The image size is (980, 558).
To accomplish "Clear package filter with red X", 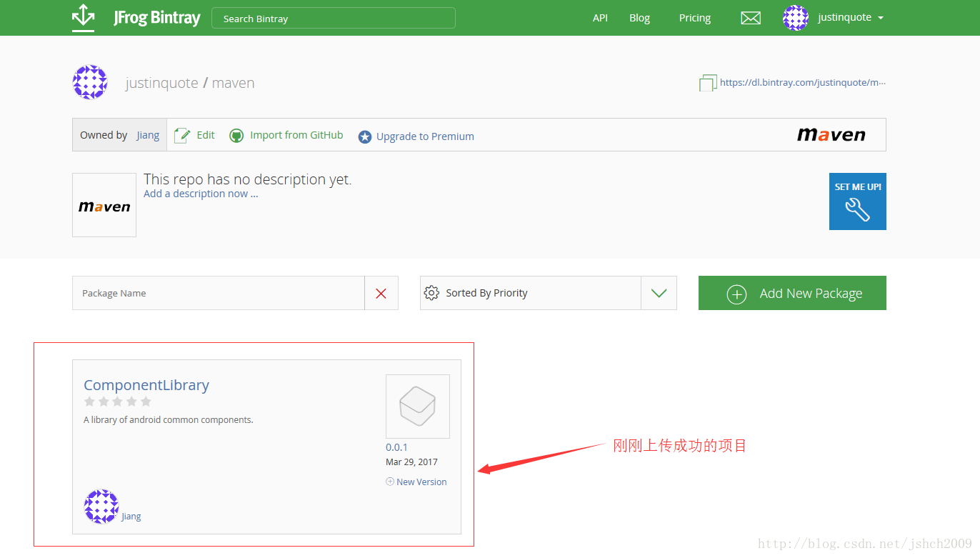I will coord(381,293).
